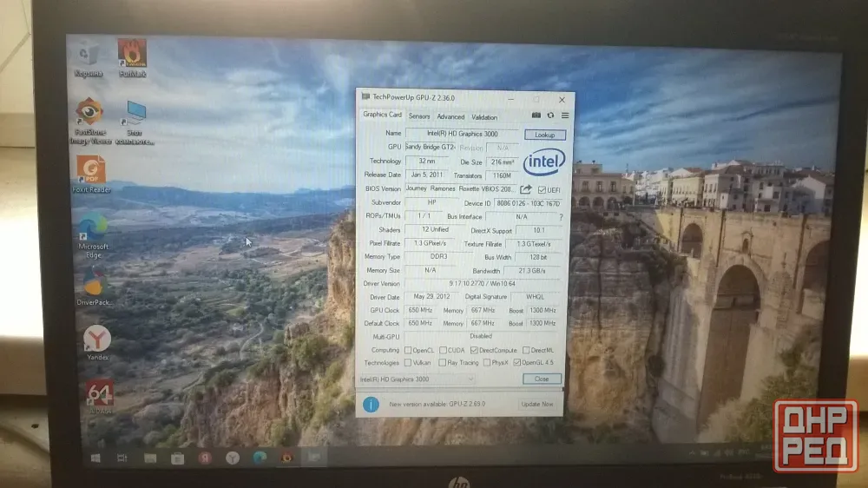
Task: Open the DriverPack desktop icon
Action: coord(94,287)
